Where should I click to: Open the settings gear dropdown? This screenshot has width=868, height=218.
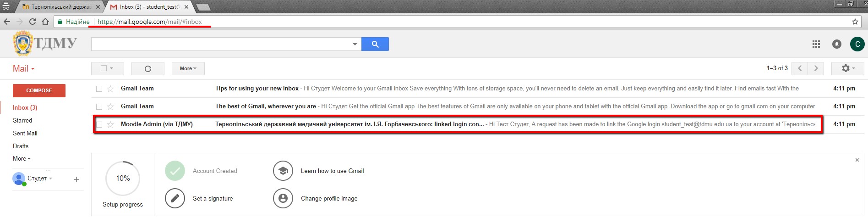(847, 68)
